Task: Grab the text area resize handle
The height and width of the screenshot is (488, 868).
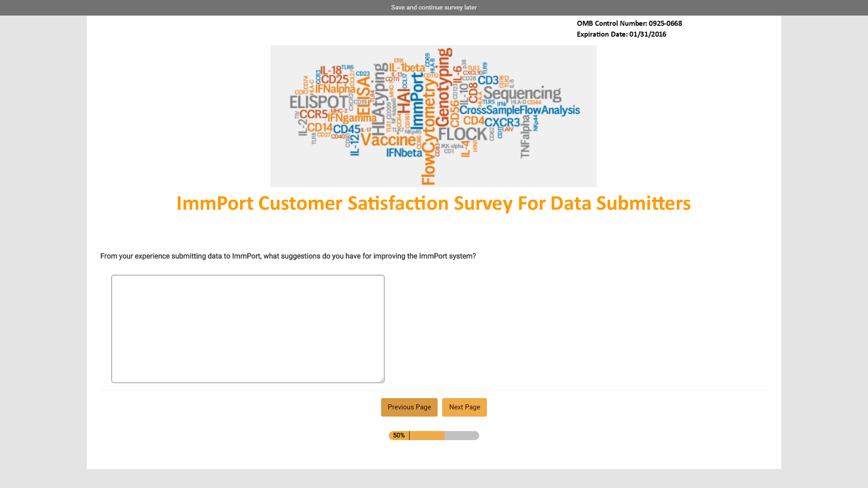Action: click(x=382, y=380)
